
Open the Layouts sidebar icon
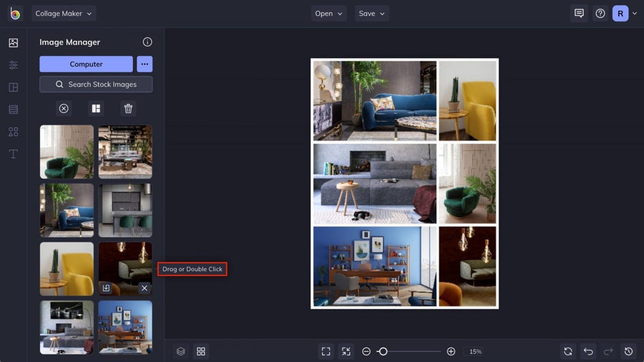coord(13,87)
